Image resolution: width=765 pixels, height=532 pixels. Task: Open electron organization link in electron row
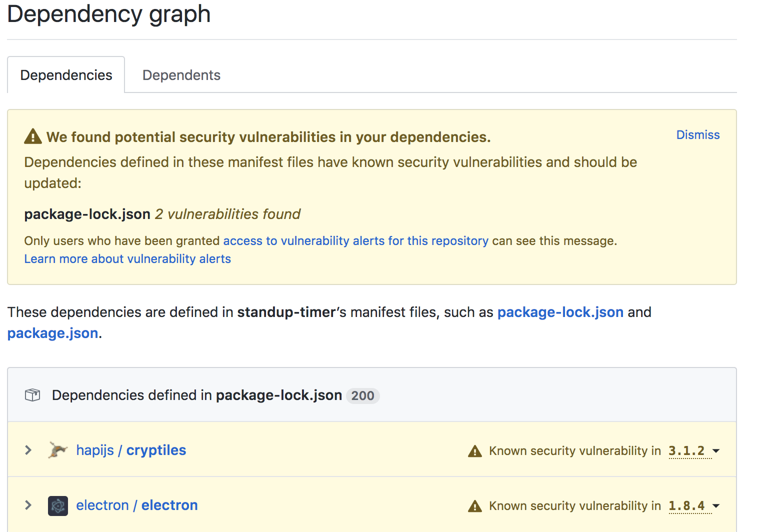pos(102,505)
